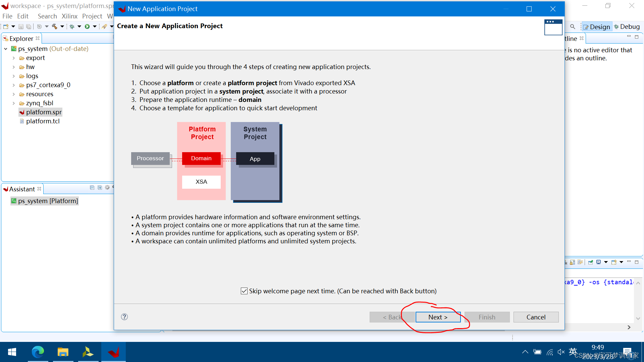Open the File menu
644x362 pixels.
pos(7,16)
